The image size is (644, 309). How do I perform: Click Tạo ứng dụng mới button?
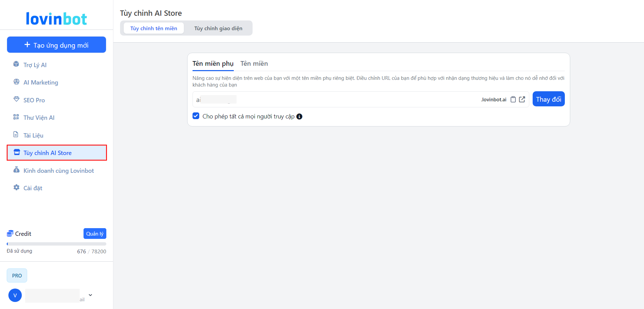pyautogui.click(x=56, y=45)
